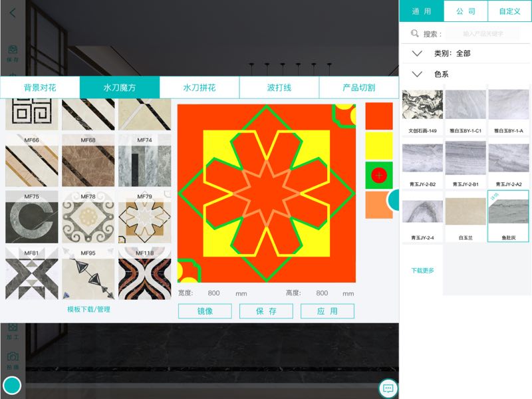This screenshot has width=532, height=399.
Task: Click the search magnifier icon
Action: pos(414,34)
